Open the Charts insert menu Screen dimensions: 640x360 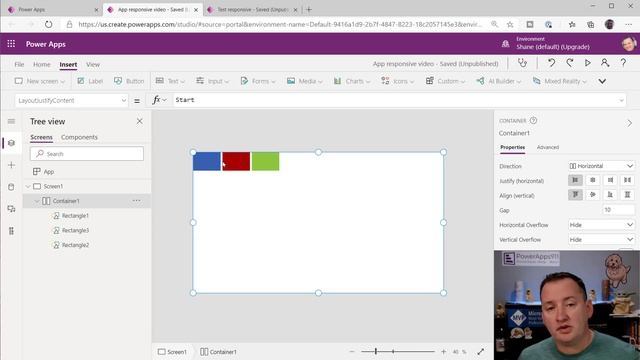click(x=351, y=81)
